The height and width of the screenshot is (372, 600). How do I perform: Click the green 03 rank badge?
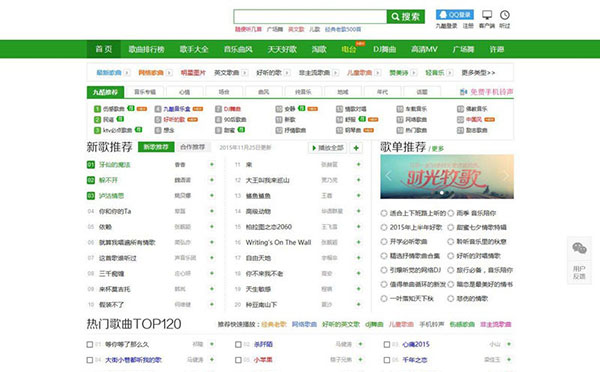(x=91, y=196)
